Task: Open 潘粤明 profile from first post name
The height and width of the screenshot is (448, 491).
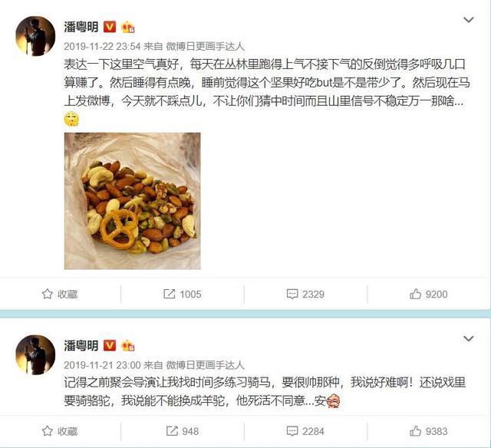Action: 81,28
